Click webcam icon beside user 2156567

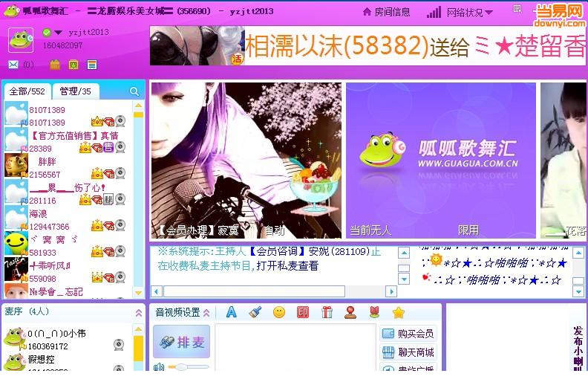(x=120, y=173)
